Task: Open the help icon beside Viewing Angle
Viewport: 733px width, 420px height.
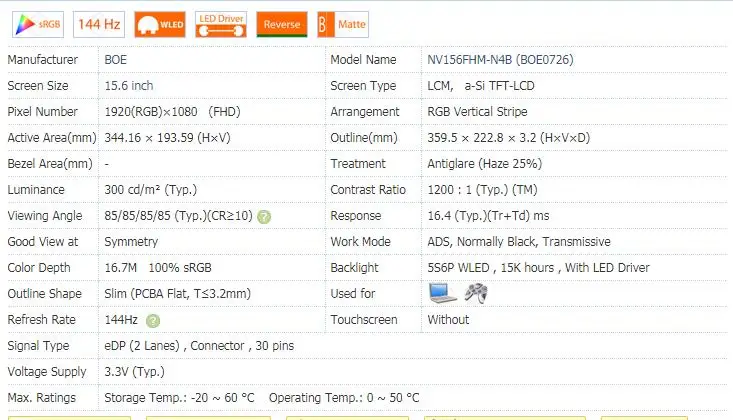Action: [264, 217]
